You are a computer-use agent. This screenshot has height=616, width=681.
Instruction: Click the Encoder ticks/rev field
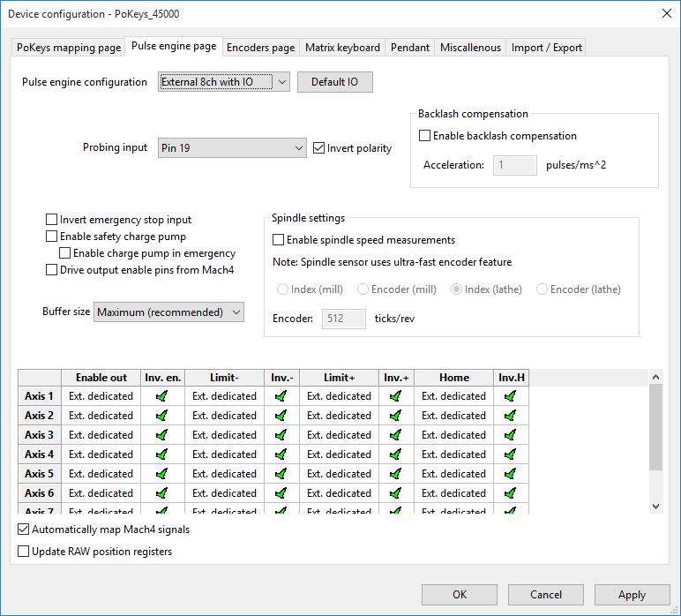pos(343,319)
